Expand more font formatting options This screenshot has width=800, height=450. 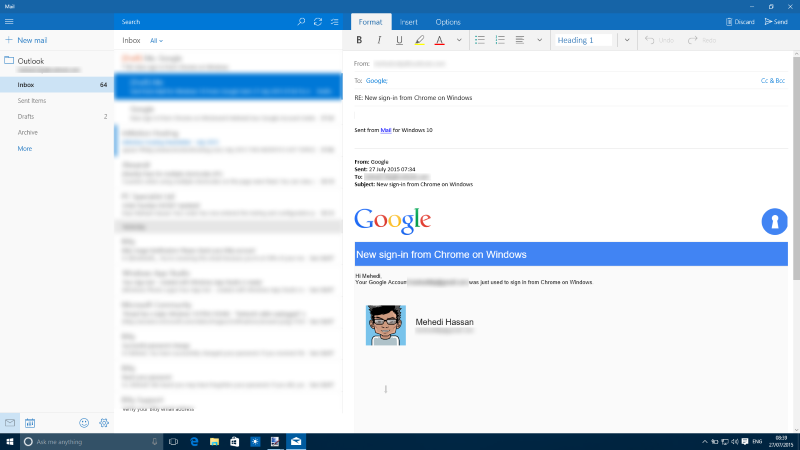pyautogui.click(x=459, y=40)
